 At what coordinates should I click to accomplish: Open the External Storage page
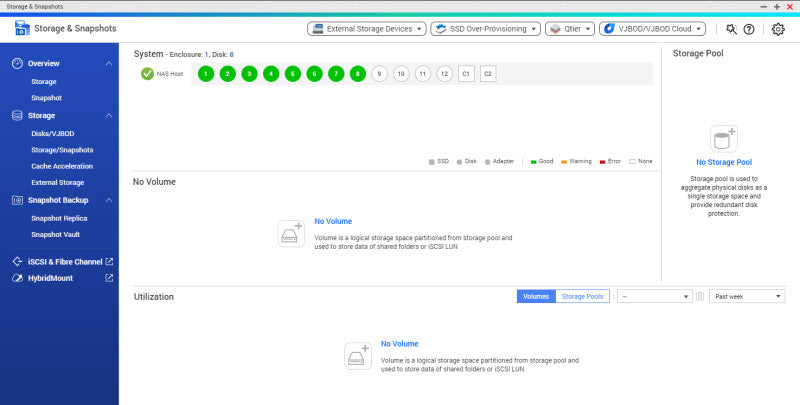pos(58,183)
